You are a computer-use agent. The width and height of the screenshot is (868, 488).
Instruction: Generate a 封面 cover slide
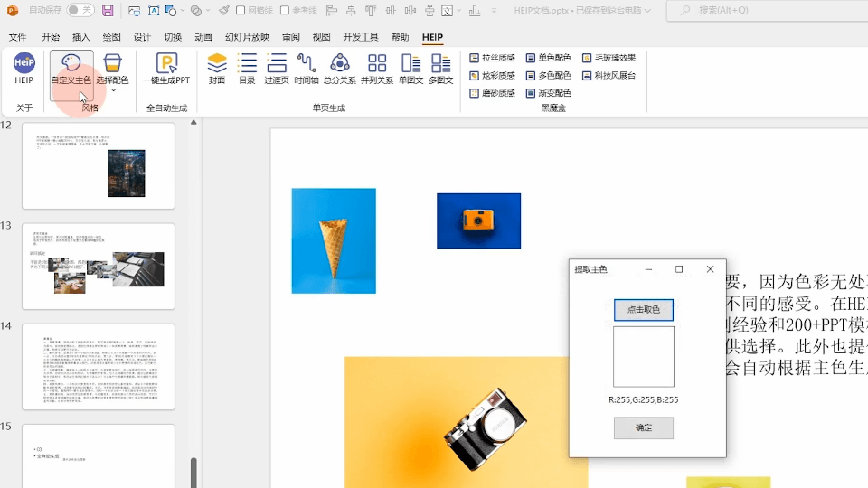tap(217, 70)
